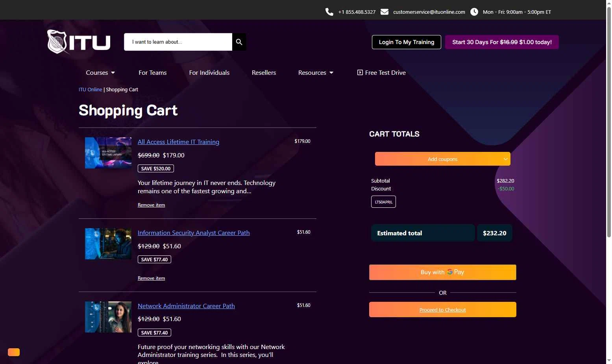Click the +1 855.488.5327 phone number
The width and height of the screenshot is (612, 364).
[x=357, y=12]
